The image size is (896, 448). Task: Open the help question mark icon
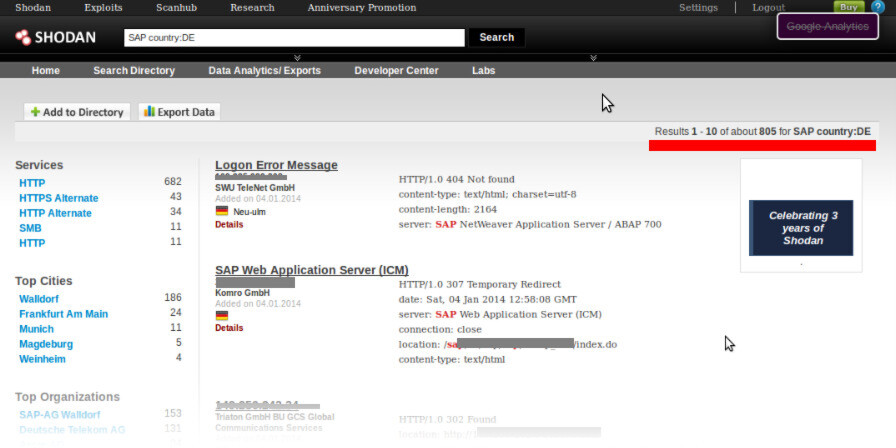click(878, 7)
